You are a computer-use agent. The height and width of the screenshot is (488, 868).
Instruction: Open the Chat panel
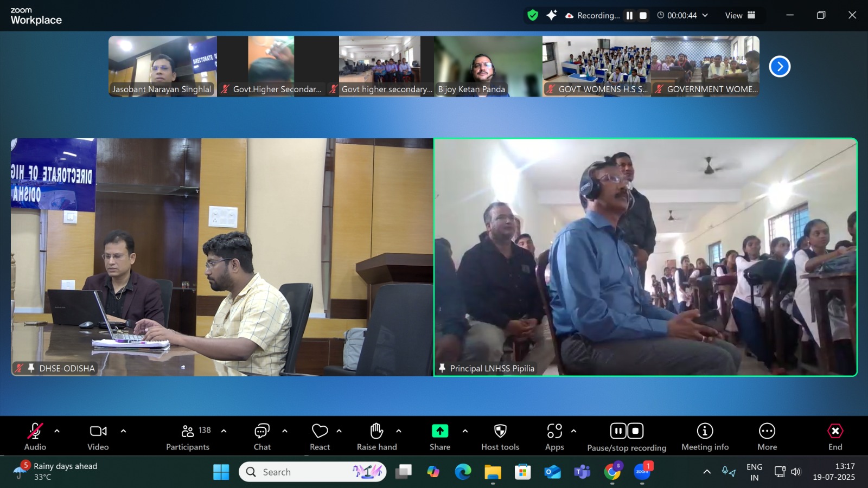[262, 436]
